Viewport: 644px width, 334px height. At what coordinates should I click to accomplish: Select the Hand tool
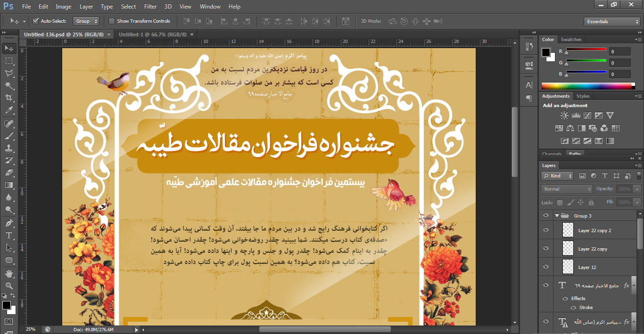(x=8, y=273)
